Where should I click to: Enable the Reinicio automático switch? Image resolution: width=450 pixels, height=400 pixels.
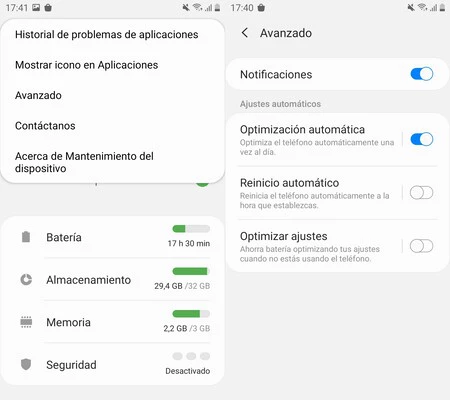click(421, 193)
